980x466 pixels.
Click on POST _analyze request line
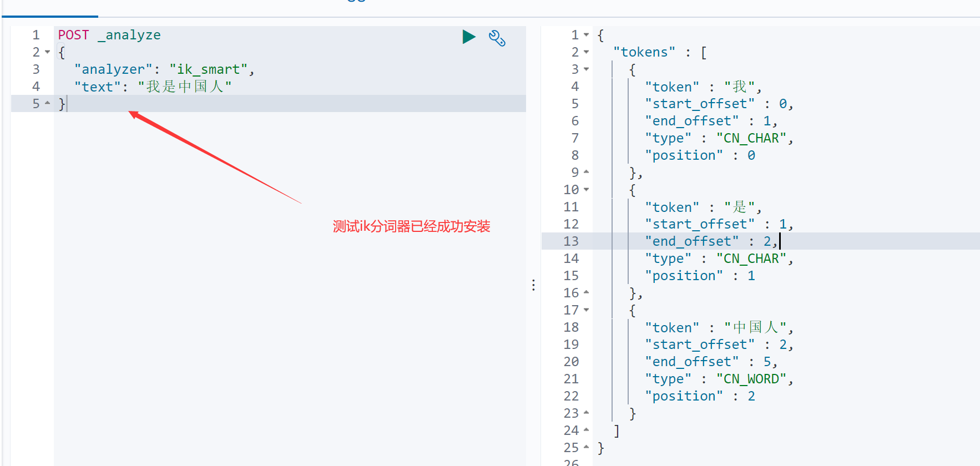click(109, 35)
